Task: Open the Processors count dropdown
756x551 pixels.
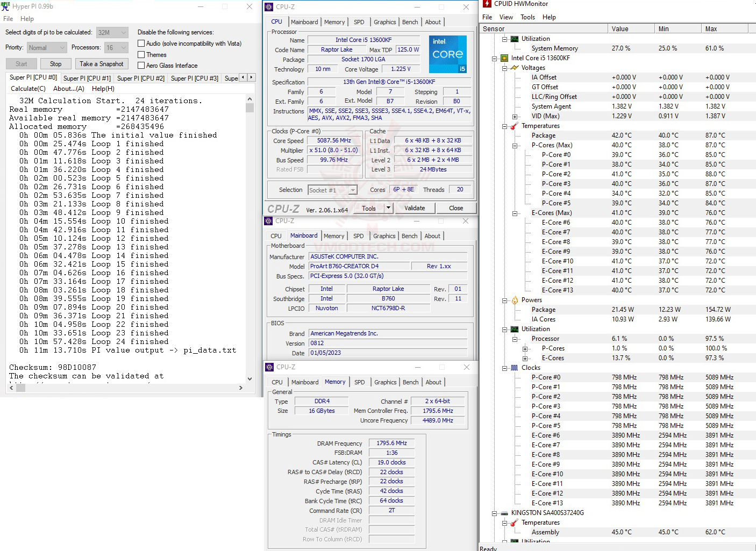Action: 116,48
